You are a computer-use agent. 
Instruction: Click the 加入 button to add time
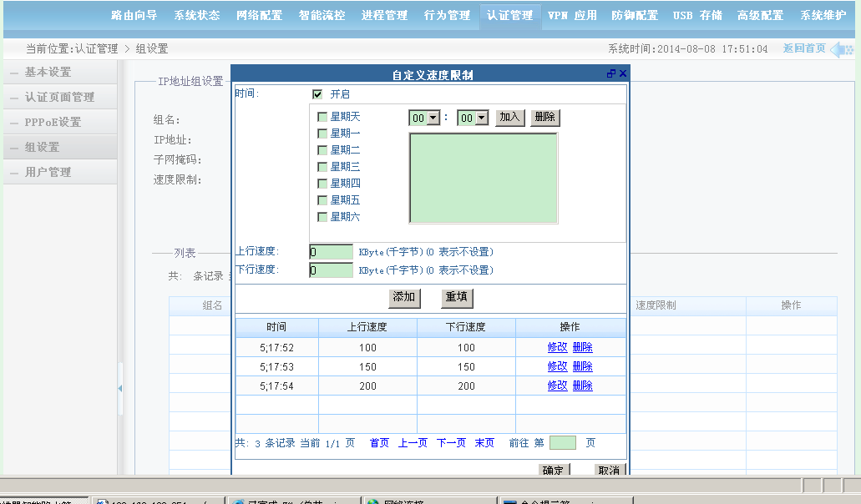pyautogui.click(x=510, y=118)
